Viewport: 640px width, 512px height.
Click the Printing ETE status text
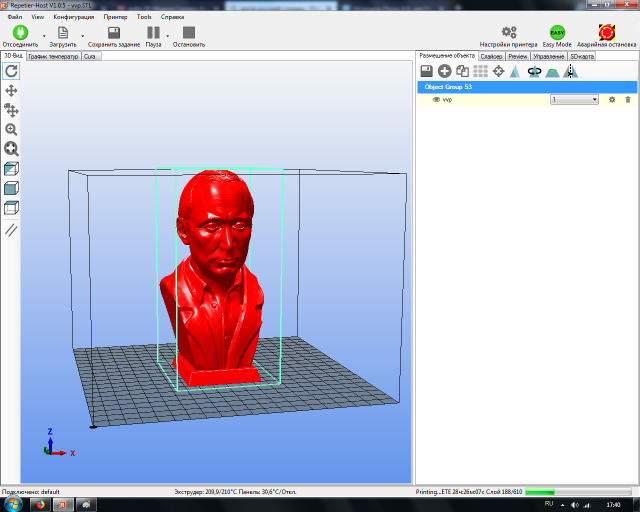(469, 492)
